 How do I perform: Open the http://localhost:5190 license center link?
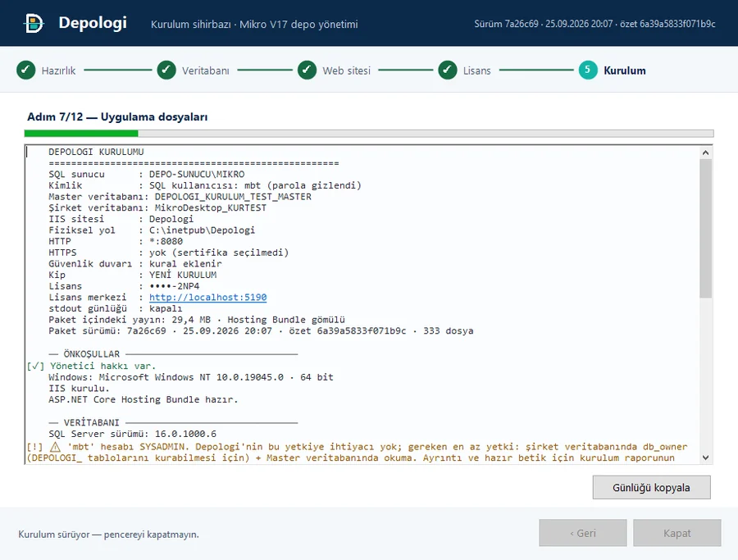coord(208,298)
